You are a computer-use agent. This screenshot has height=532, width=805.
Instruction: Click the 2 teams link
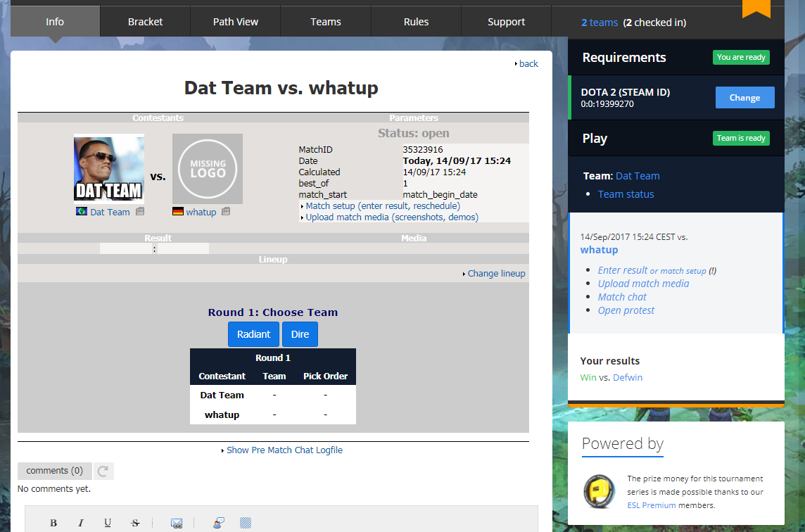coord(599,23)
